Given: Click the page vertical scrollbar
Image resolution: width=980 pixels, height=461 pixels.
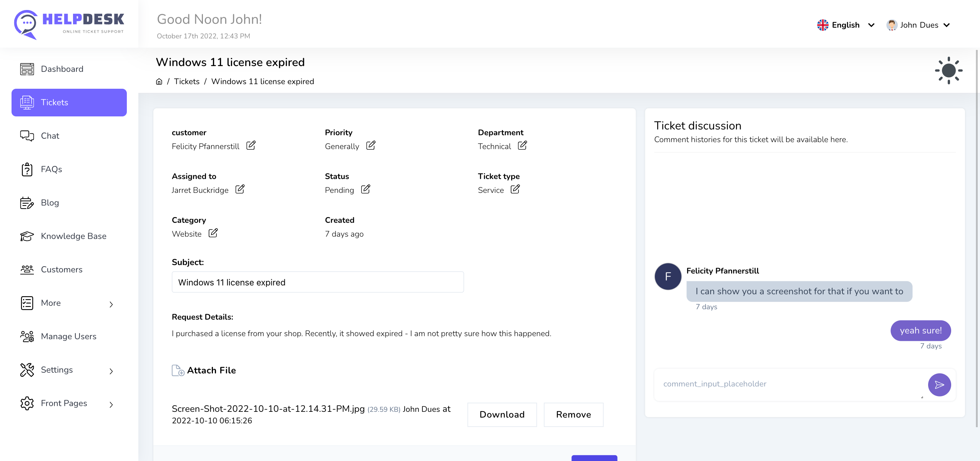Looking at the screenshot, I should click(x=977, y=238).
